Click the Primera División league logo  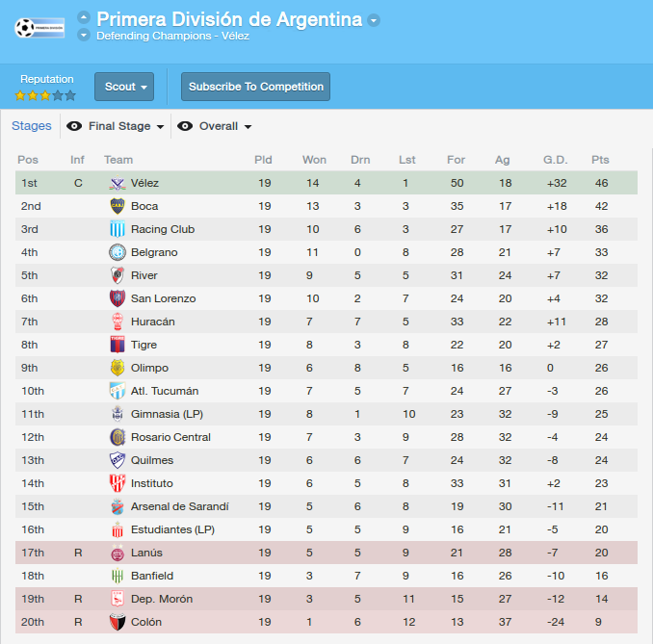[39, 28]
